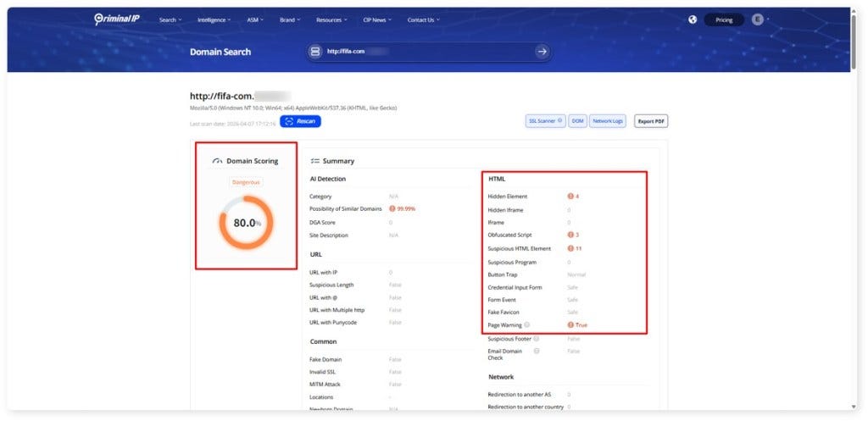The width and height of the screenshot is (868, 421).
Task: Click the Fake Favicon label
Action: tap(504, 313)
